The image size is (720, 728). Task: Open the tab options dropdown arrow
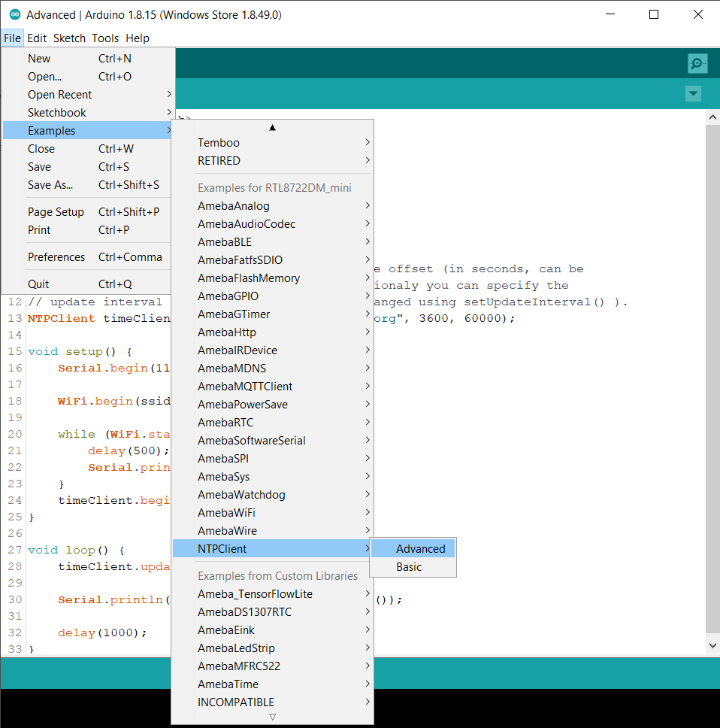click(x=693, y=94)
